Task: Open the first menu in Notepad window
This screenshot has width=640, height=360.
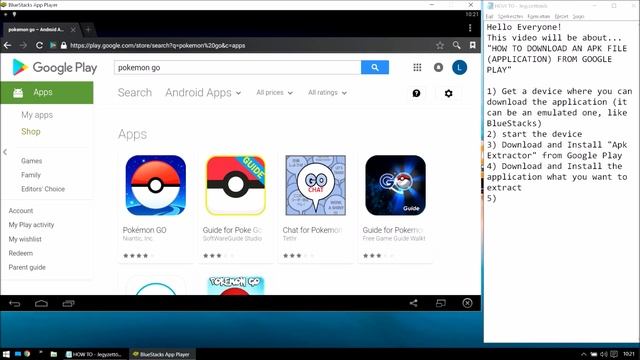Action: (489, 16)
